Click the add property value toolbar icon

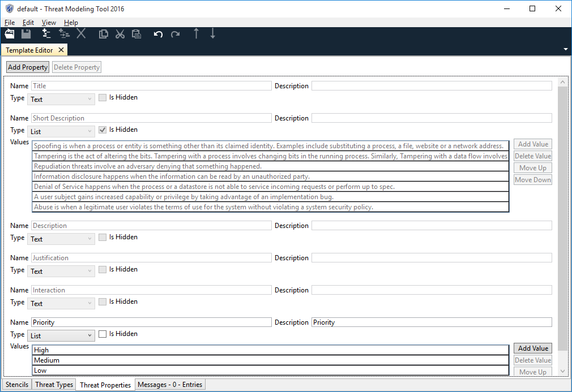tap(64, 33)
